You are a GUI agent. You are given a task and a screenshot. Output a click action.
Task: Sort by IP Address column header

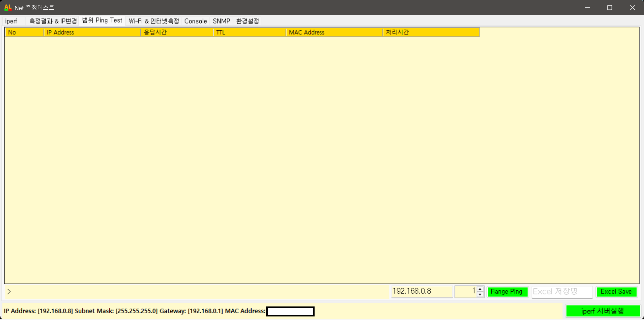coord(92,32)
